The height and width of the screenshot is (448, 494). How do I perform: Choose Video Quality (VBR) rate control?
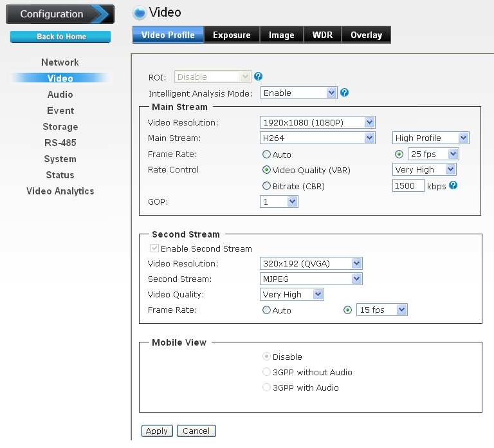tap(266, 170)
